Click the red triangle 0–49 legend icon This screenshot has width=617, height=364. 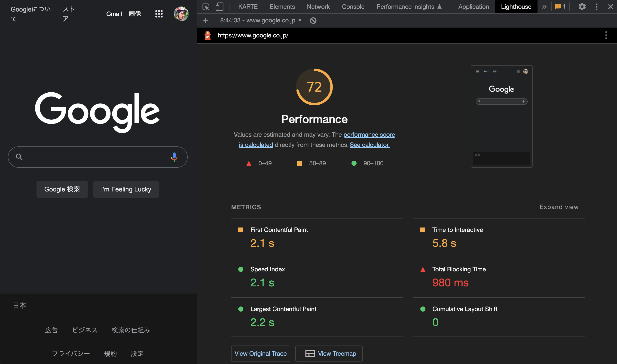point(249,163)
